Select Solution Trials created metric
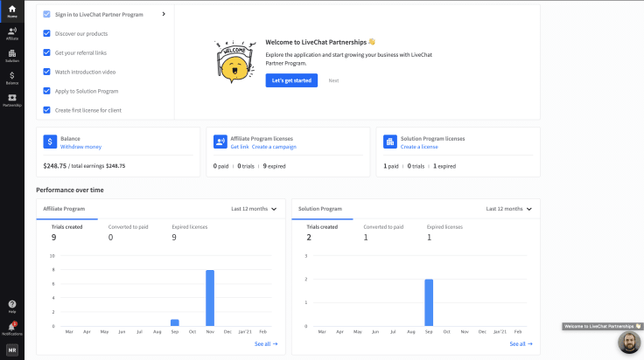Screen dimensions: 644x360 pyautogui.click(x=322, y=232)
